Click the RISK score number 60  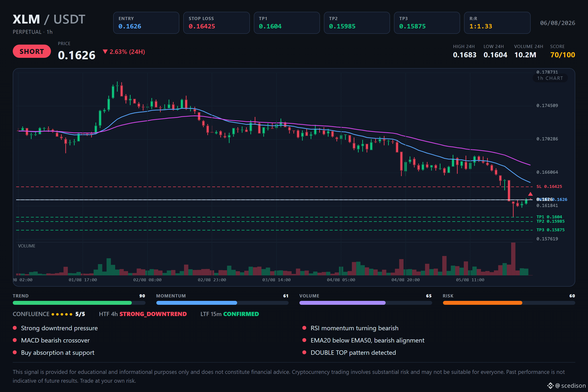(572, 296)
